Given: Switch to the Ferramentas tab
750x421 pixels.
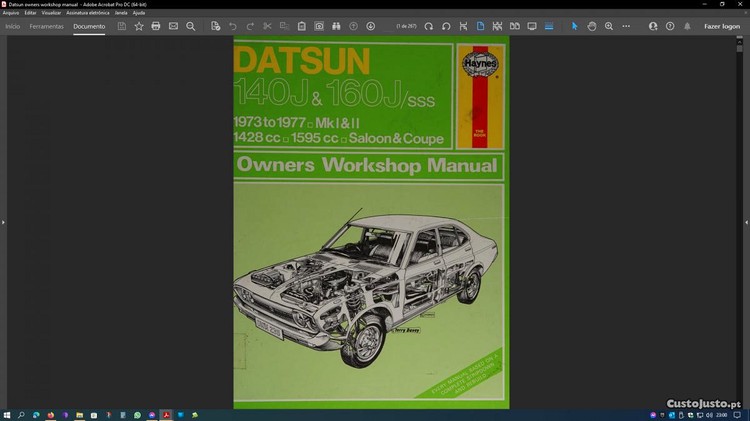Looking at the screenshot, I should click(46, 26).
